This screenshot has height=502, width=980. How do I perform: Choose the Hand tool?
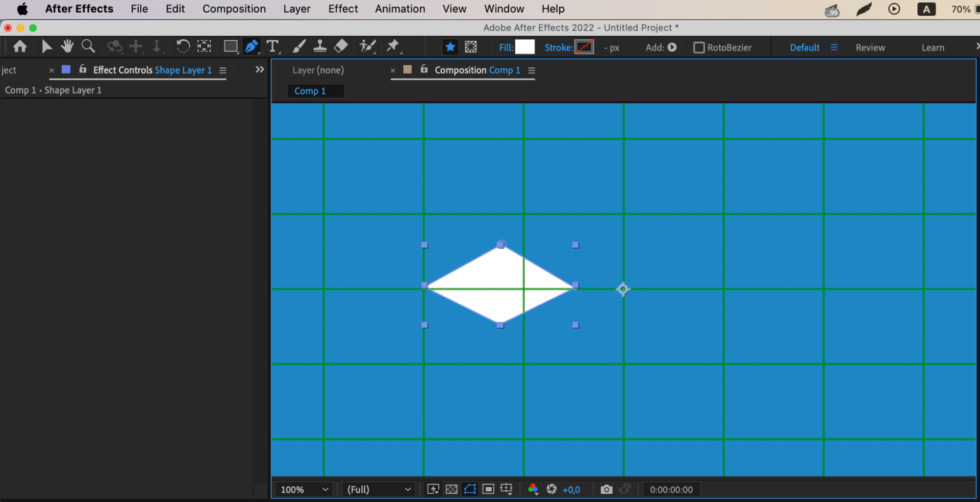[67, 47]
